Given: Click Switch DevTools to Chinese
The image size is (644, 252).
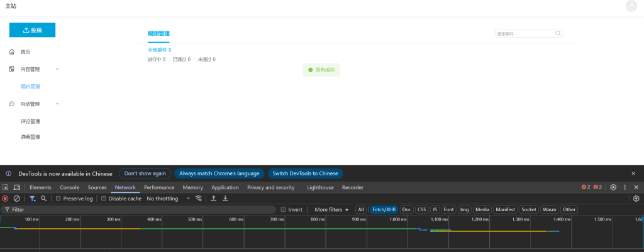Looking at the screenshot, I should click(x=305, y=173).
